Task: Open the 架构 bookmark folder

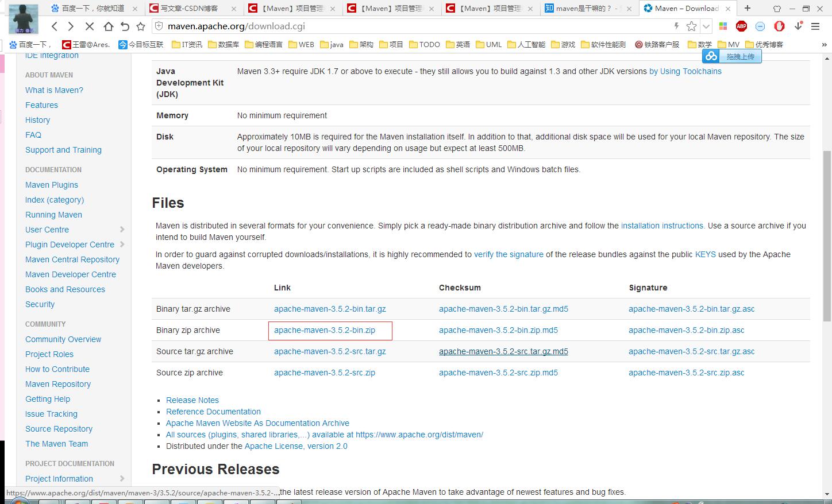Action: coord(361,44)
